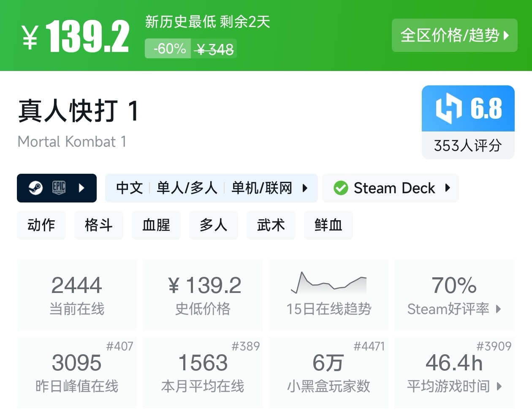Click the 昨日峰值在线 3095 card

tap(77, 373)
